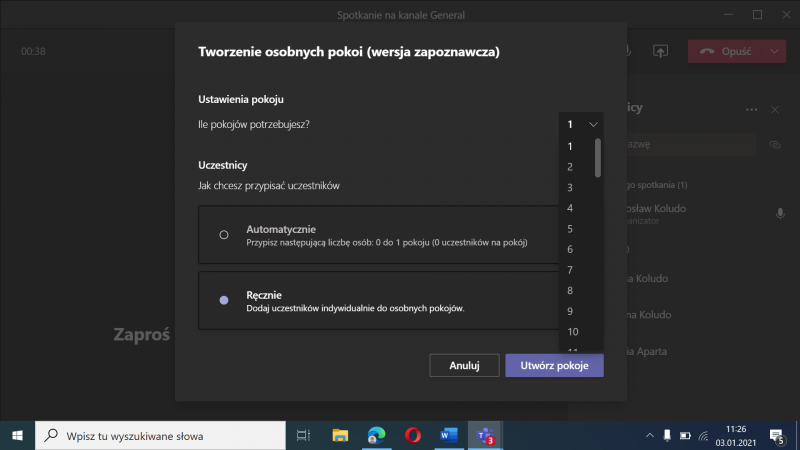Click the Anuluj button
The height and width of the screenshot is (450, 800).
(x=464, y=365)
